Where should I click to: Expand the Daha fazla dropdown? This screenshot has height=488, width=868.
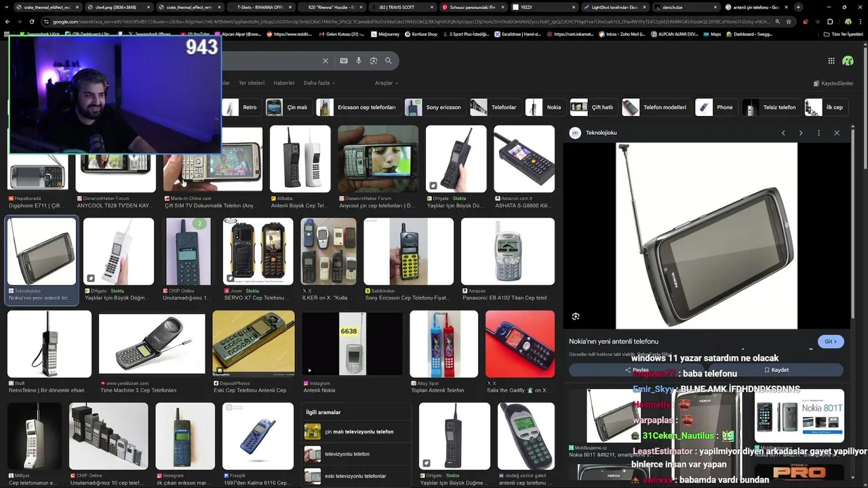click(319, 83)
